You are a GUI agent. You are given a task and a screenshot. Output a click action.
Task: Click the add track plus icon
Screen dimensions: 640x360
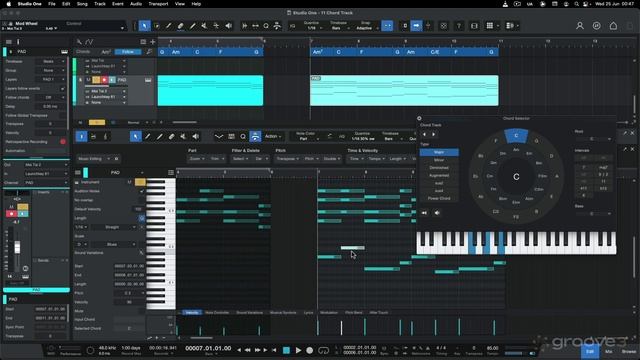pos(153,42)
